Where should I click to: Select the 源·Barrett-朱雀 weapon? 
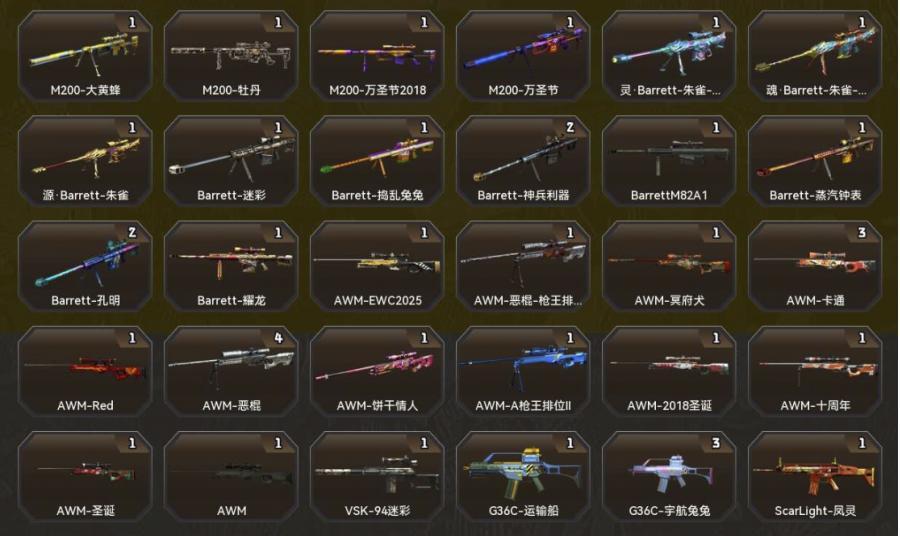click(85, 161)
